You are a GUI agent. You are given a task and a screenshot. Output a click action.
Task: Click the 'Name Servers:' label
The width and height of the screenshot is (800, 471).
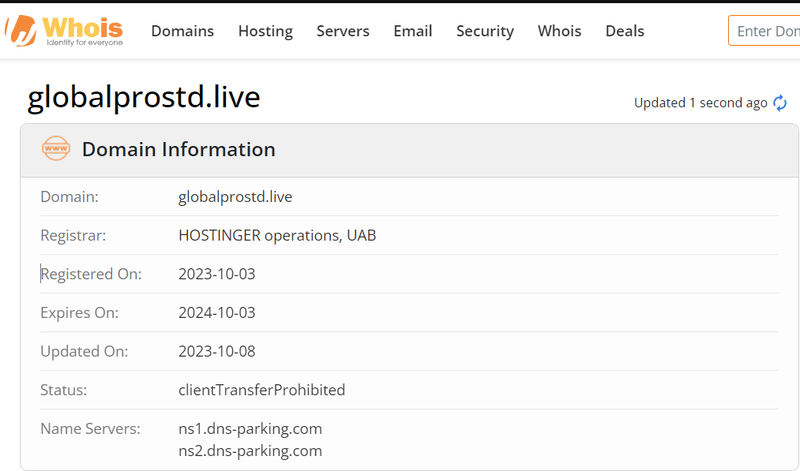90,429
